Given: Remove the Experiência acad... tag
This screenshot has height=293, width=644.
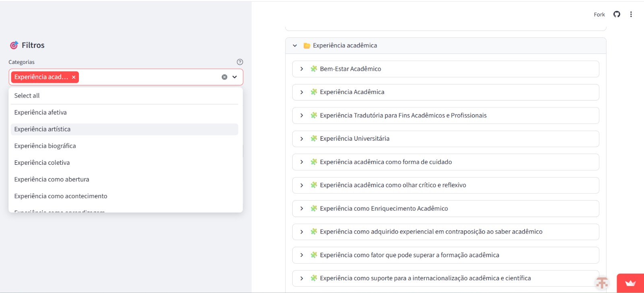Looking at the screenshot, I should tap(74, 77).
